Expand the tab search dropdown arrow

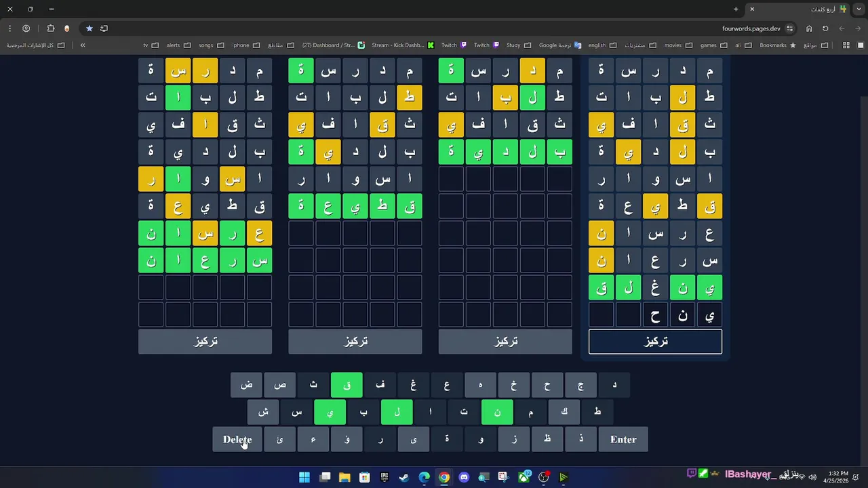857,9
